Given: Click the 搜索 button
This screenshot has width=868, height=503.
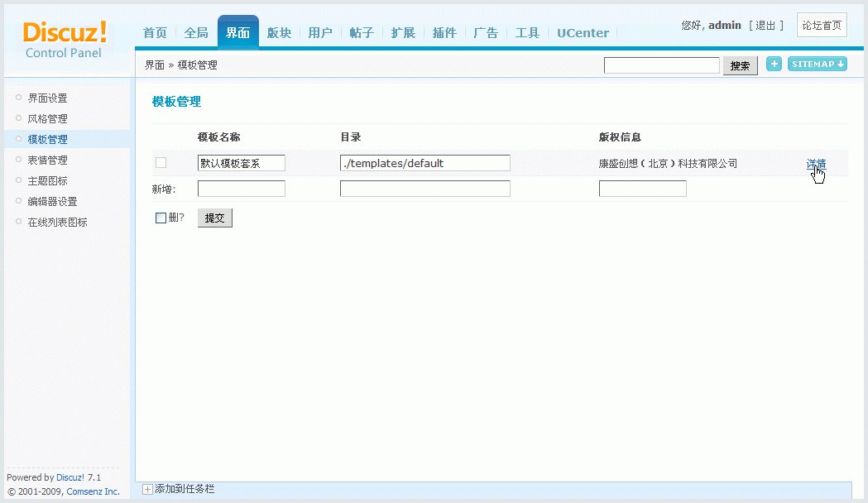Looking at the screenshot, I should click(x=740, y=66).
